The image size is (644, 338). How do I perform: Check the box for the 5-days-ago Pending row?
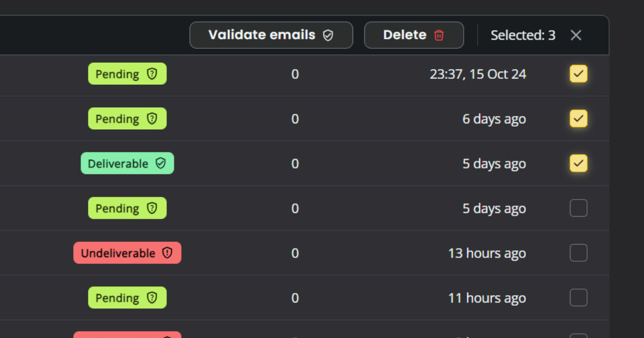point(578,208)
